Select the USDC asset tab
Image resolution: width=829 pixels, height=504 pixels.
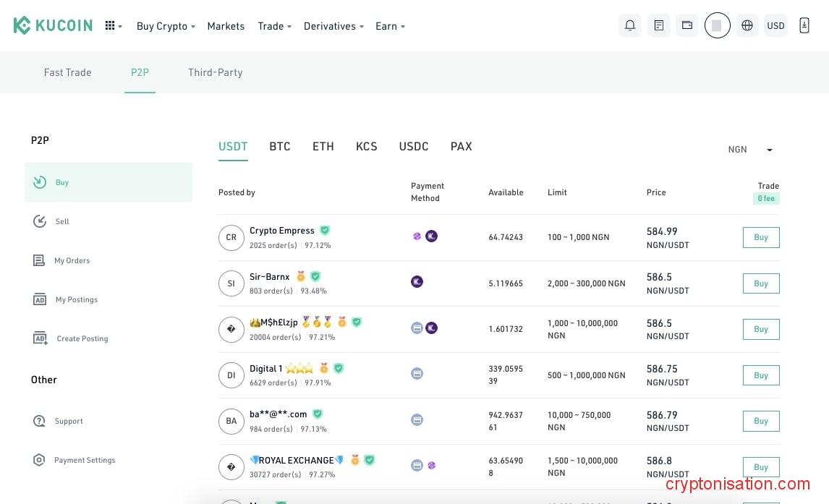[x=413, y=146]
